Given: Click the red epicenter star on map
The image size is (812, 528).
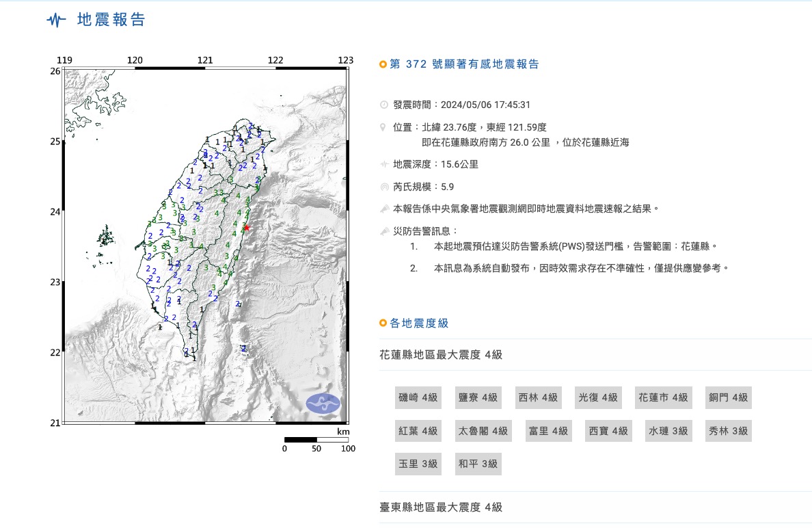Looking at the screenshot, I should pos(247,228).
